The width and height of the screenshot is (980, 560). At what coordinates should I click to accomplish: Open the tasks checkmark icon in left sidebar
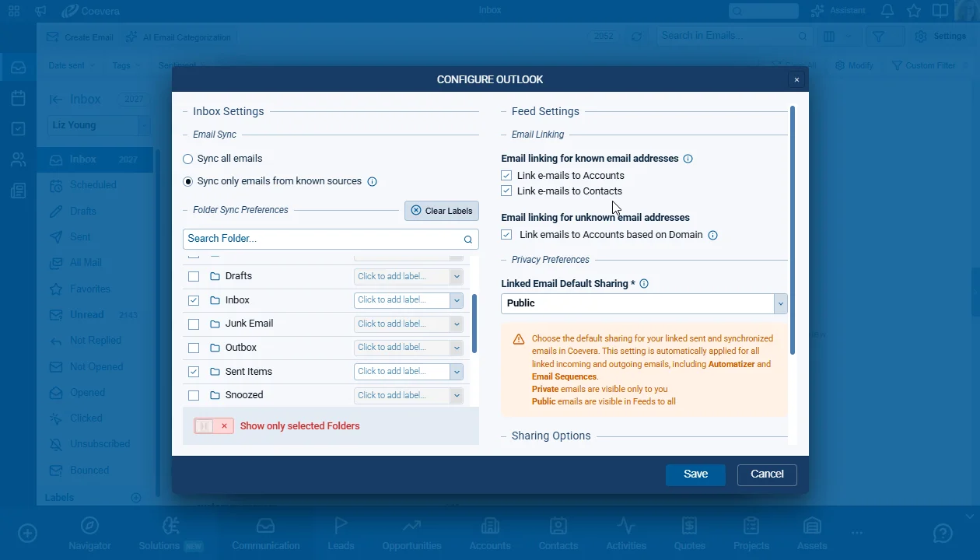coord(18,129)
